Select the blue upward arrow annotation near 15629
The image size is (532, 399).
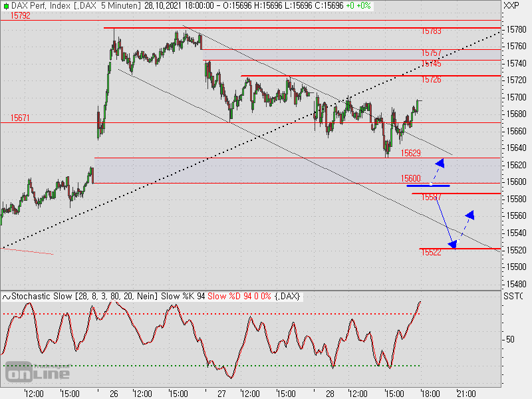(439, 163)
